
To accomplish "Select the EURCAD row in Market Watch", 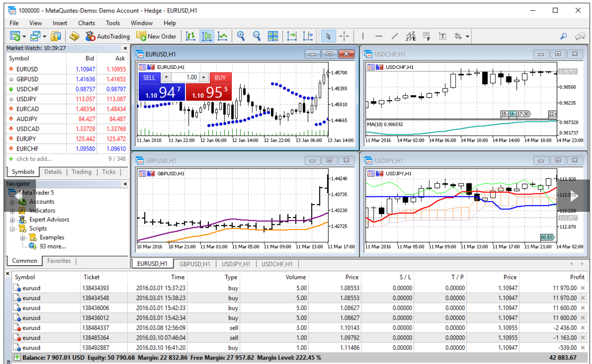I will 67,109.
